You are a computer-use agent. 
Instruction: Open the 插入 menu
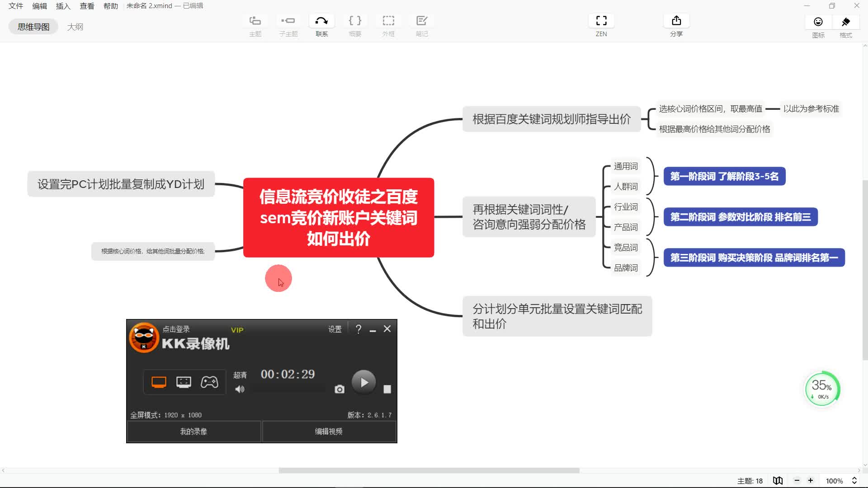coord(63,6)
